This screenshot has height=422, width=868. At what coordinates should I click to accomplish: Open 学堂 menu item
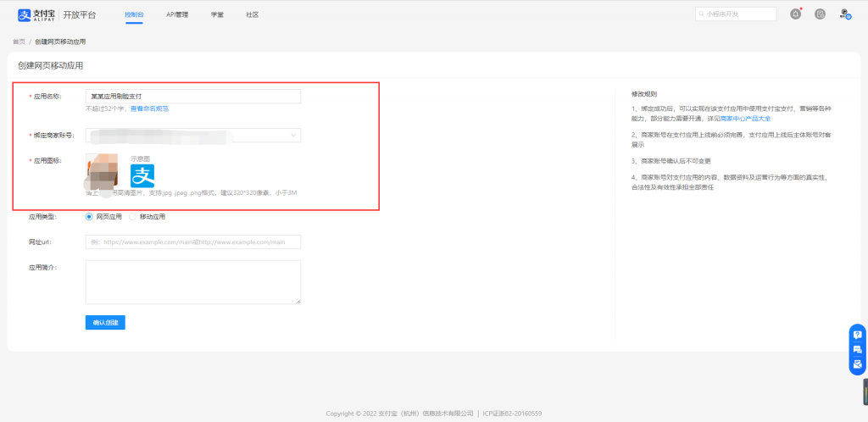coord(217,15)
